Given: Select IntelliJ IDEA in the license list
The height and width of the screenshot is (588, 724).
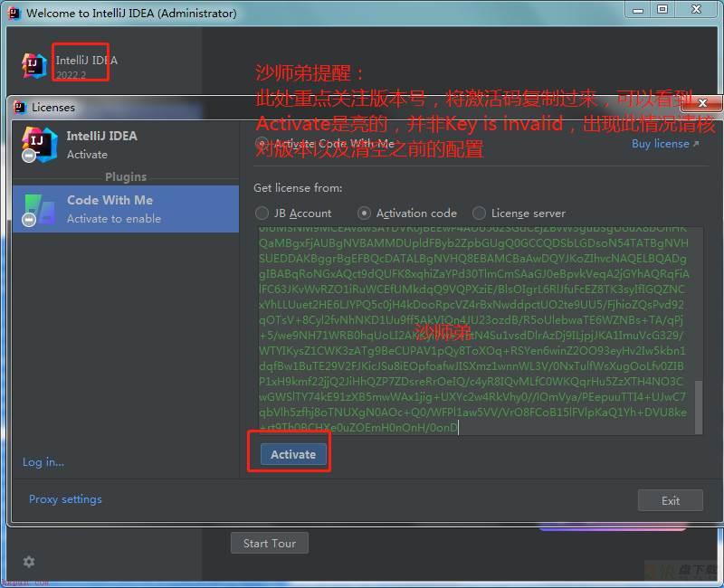Looking at the screenshot, I should (x=126, y=145).
